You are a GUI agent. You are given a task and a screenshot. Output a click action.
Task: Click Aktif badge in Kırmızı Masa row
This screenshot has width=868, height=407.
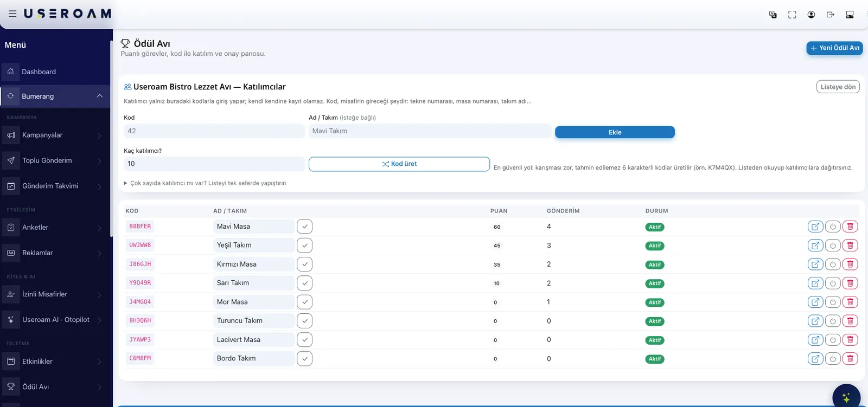pos(655,264)
